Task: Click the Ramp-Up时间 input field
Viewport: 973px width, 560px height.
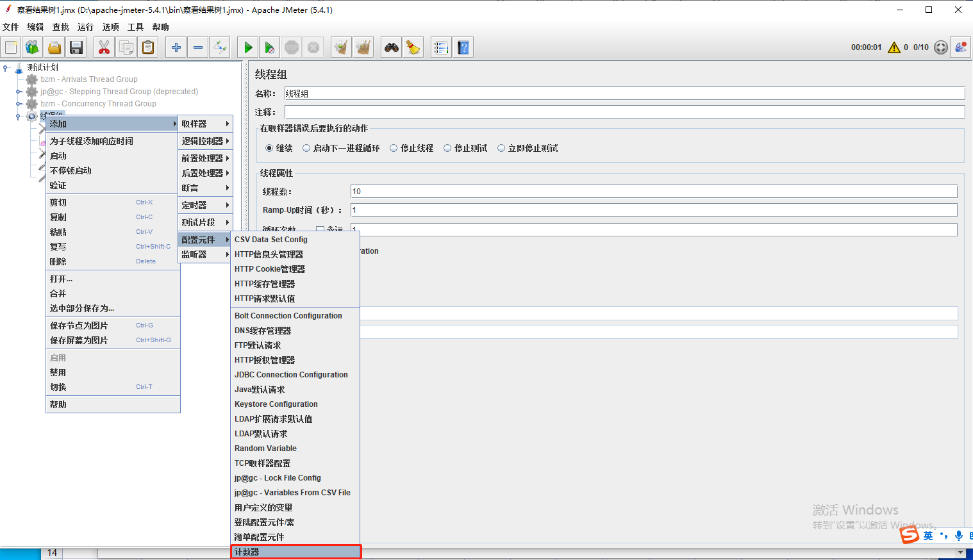Action: tap(654, 210)
